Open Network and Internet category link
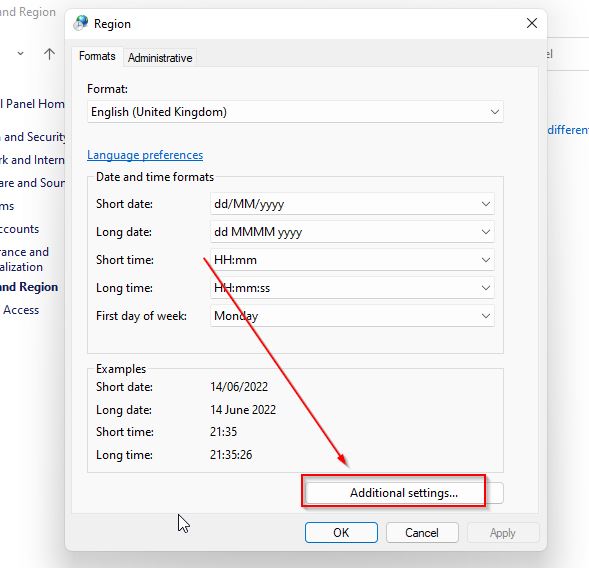The image size is (589, 568). (x=33, y=160)
